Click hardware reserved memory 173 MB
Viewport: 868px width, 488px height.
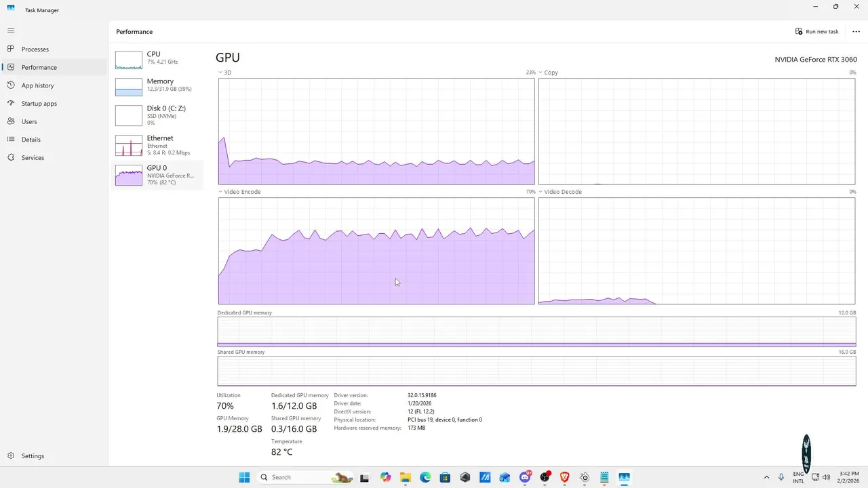tap(416, 428)
